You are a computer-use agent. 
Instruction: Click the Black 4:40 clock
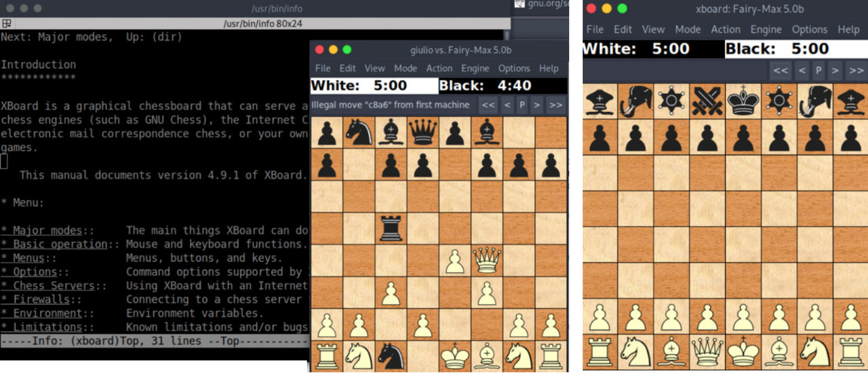(x=503, y=86)
